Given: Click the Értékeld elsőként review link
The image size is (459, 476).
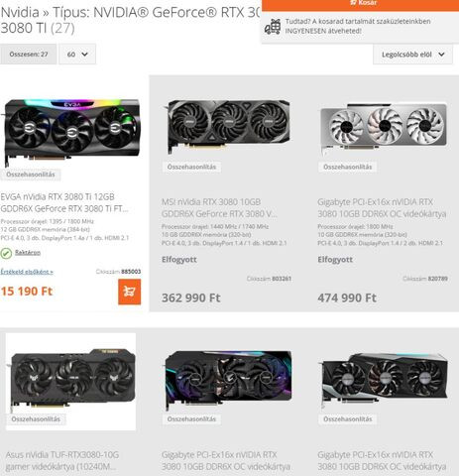Looking at the screenshot, I should [x=27, y=272].
